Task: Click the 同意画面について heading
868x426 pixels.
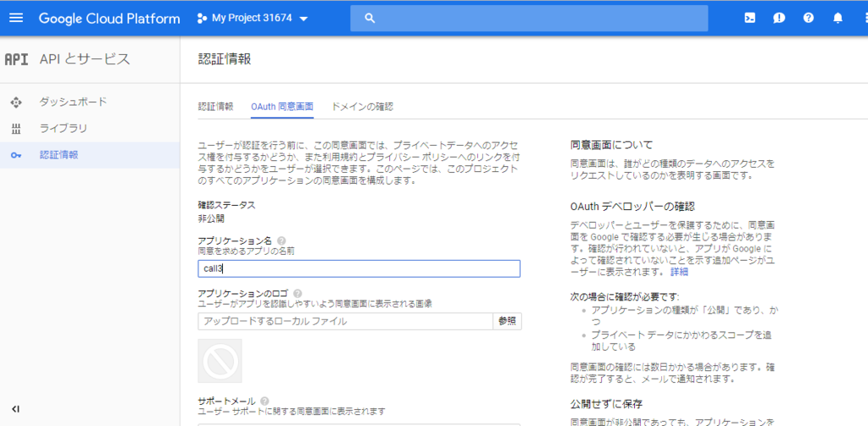Action: pyautogui.click(x=612, y=146)
